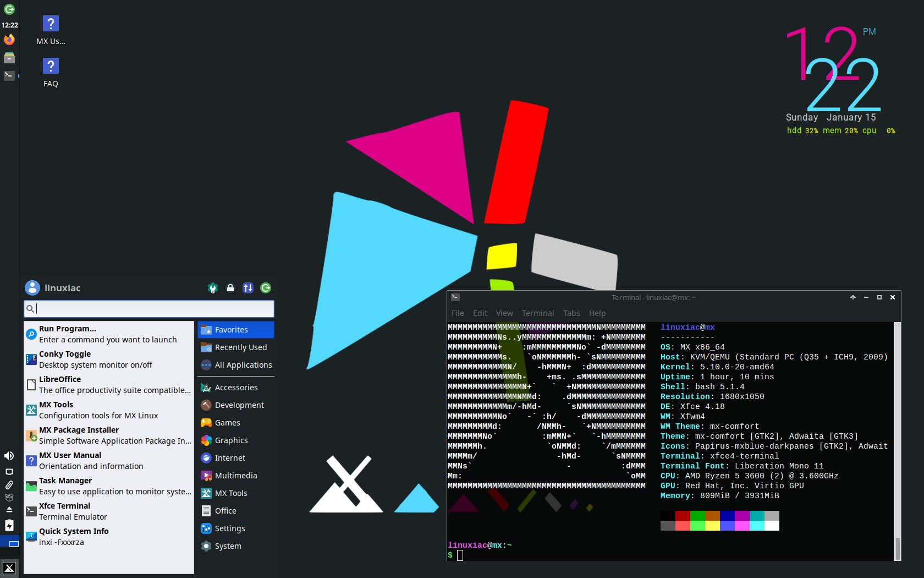Launch Firefox from the side panel
924x578 pixels.
[x=9, y=40]
